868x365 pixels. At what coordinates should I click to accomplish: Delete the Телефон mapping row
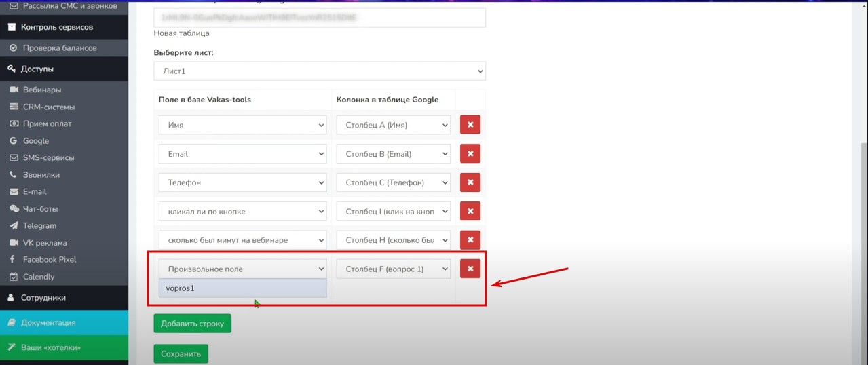coord(470,182)
